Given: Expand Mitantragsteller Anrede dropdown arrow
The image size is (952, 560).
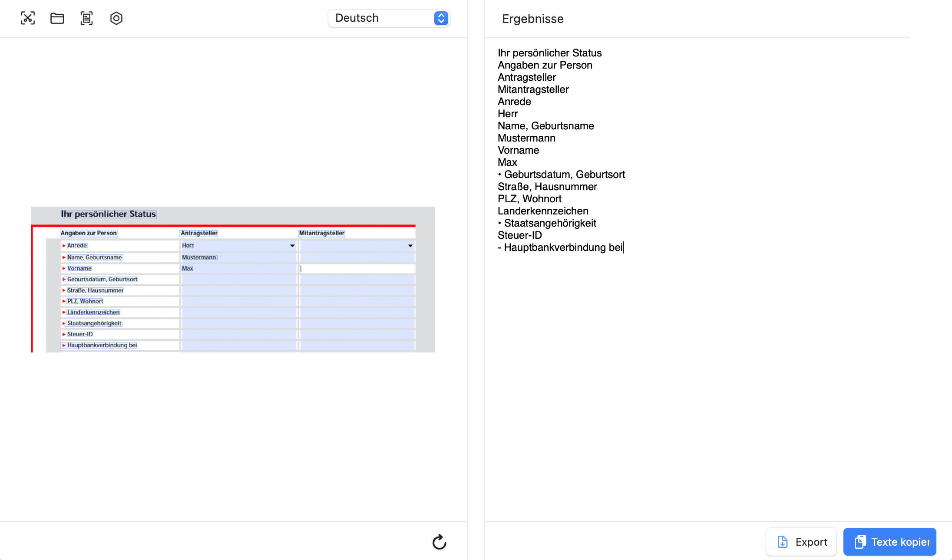Looking at the screenshot, I should point(410,246).
